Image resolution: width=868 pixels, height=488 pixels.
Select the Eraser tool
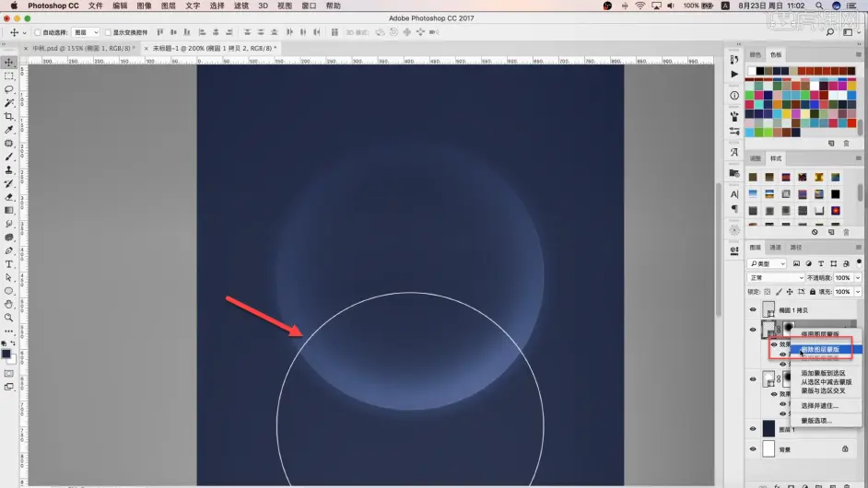[x=9, y=197]
